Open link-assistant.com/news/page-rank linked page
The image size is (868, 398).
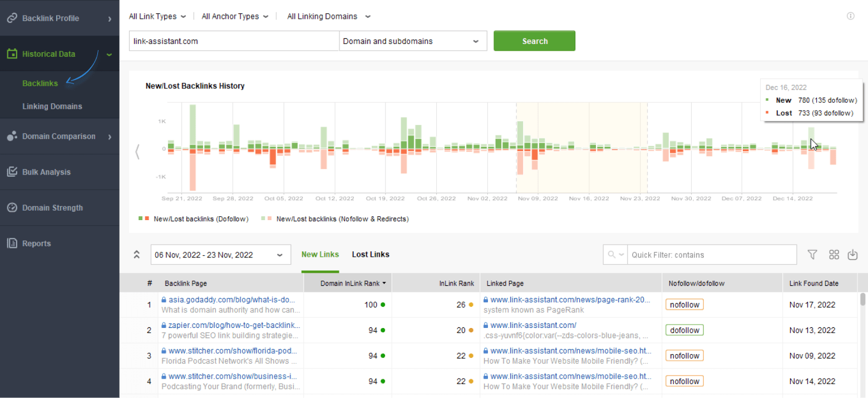tap(570, 299)
